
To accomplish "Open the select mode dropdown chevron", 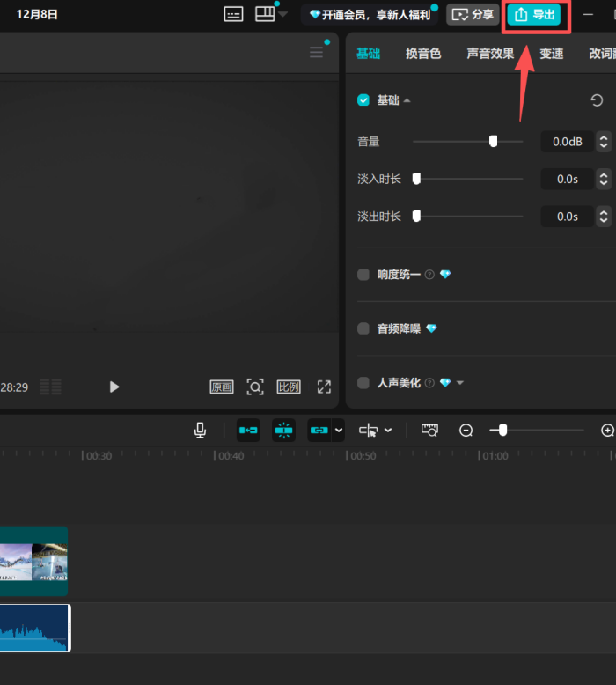I will tap(388, 431).
